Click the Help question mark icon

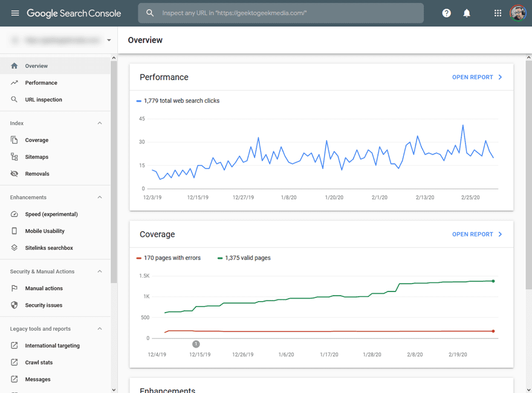click(x=446, y=13)
